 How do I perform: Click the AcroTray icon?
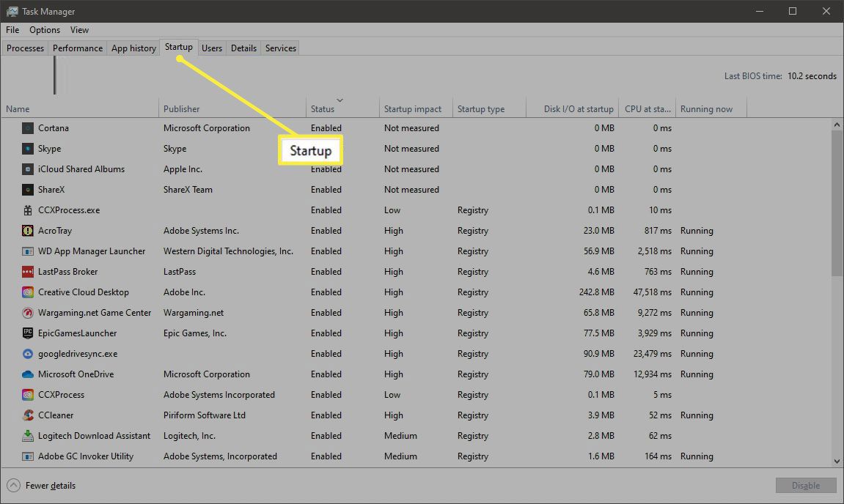pos(27,231)
